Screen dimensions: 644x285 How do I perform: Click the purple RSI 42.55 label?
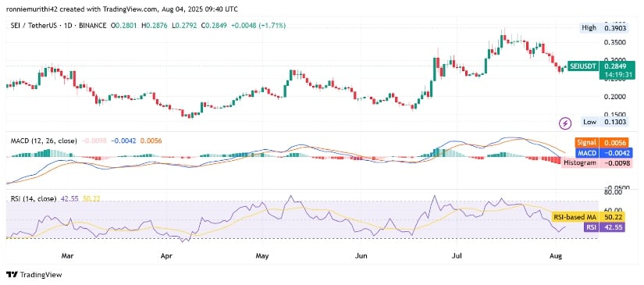(x=604, y=226)
